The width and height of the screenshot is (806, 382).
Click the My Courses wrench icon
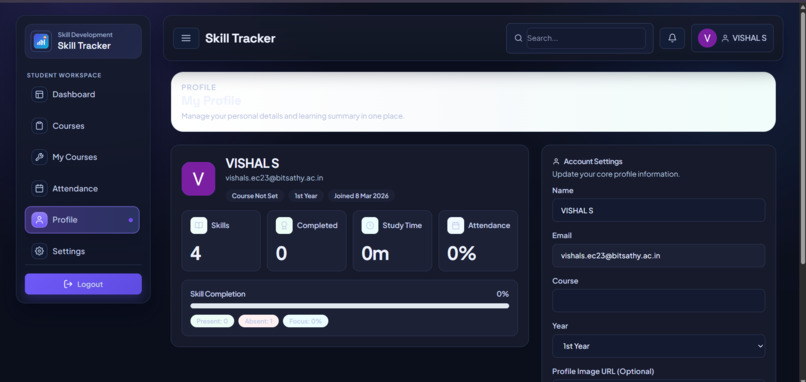(39, 157)
